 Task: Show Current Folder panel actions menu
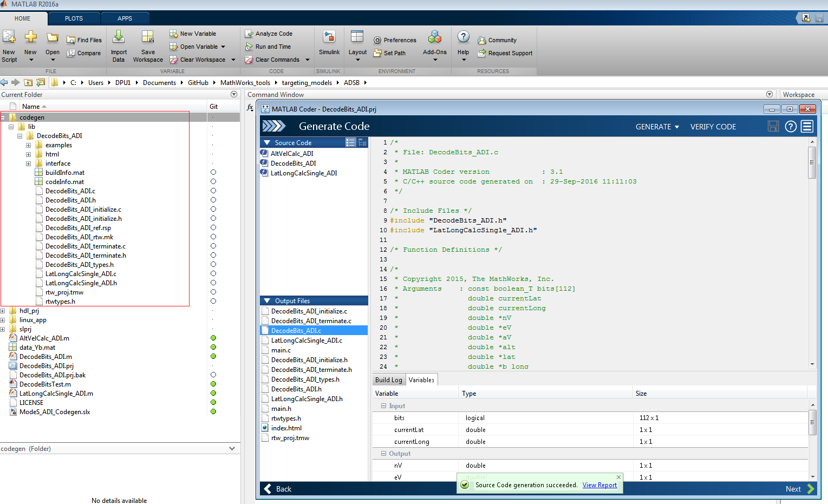point(234,94)
